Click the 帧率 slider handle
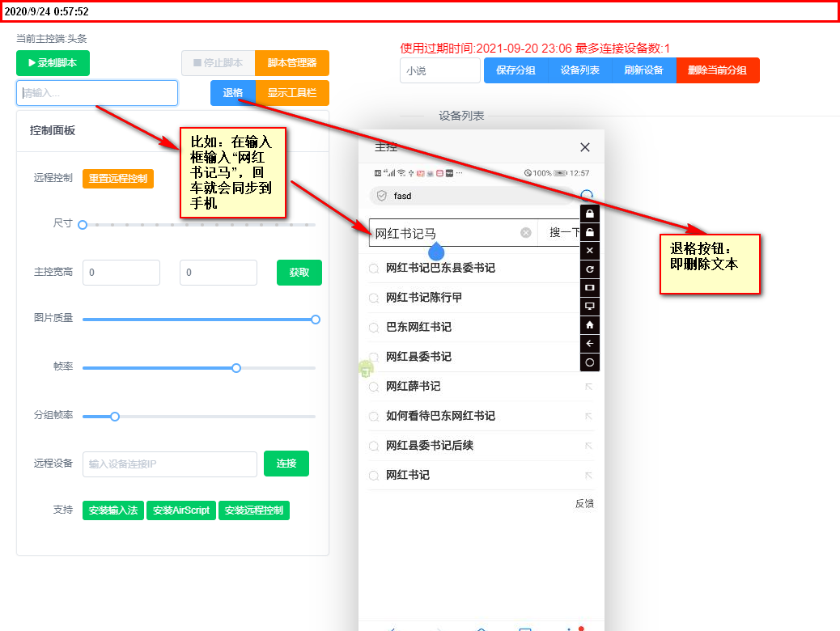This screenshot has width=840, height=631. (236, 368)
